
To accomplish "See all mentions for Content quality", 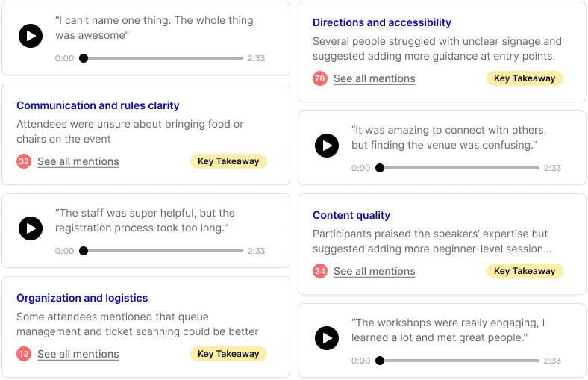I will [374, 271].
